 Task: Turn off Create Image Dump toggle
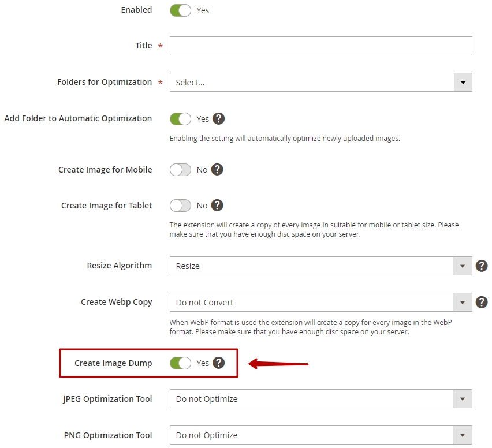tap(180, 363)
